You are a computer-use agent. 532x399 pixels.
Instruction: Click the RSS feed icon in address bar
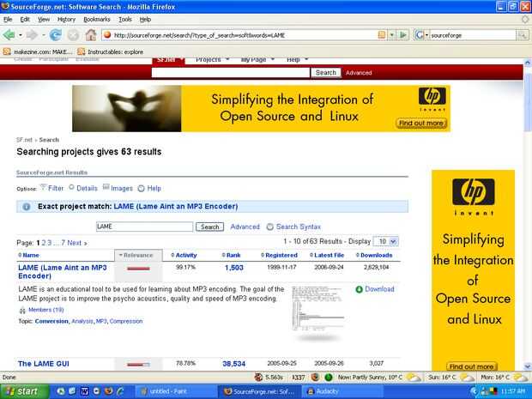(x=382, y=35)
